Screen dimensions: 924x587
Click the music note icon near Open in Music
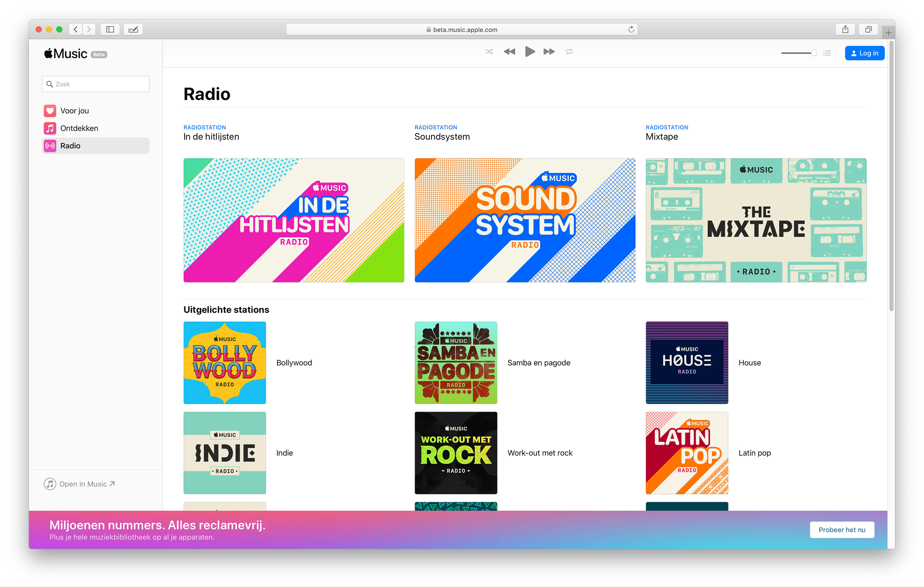coord(50,484)
